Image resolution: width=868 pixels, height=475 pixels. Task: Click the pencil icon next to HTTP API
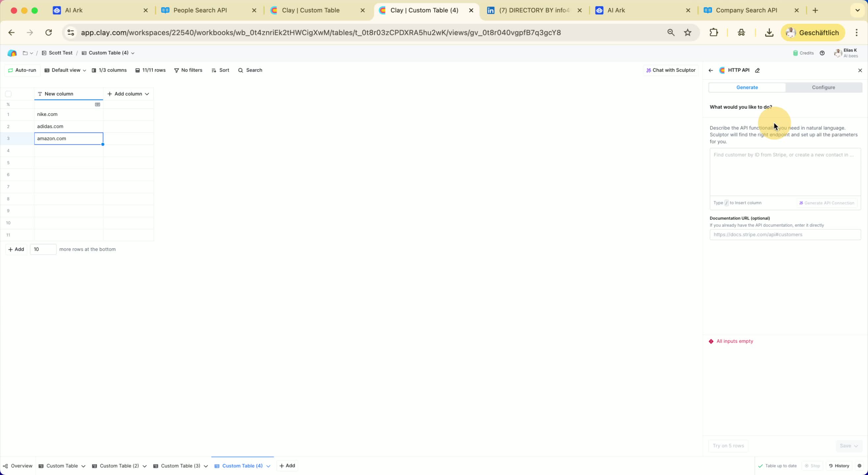click(757, 70)
